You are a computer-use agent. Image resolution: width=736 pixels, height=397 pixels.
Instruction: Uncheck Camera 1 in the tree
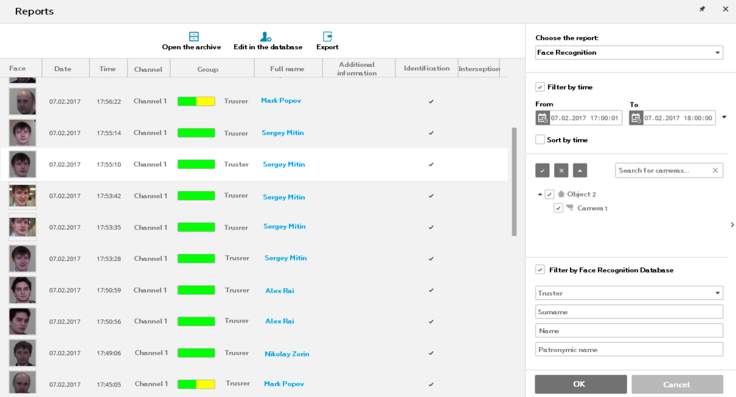coord(558,208)
